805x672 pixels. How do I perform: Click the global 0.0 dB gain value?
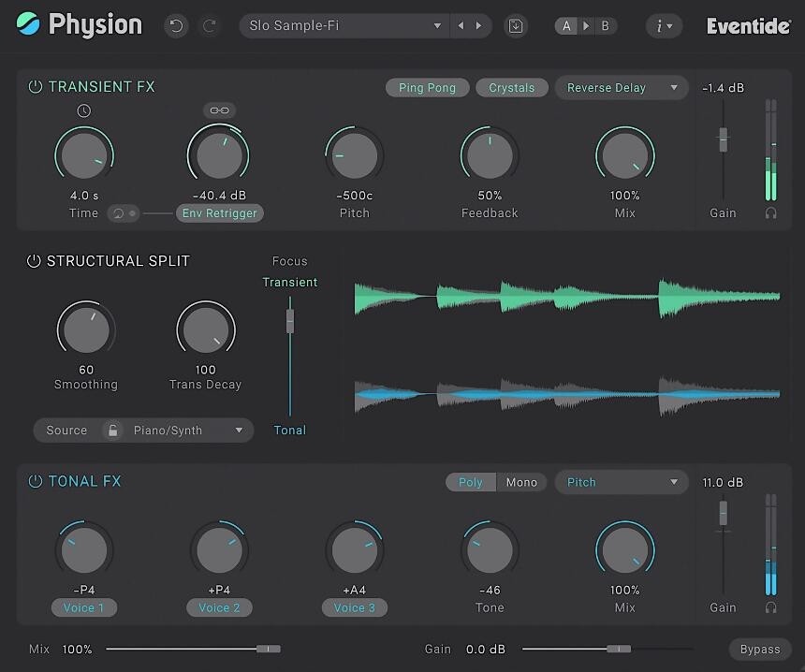coord(486,650)
